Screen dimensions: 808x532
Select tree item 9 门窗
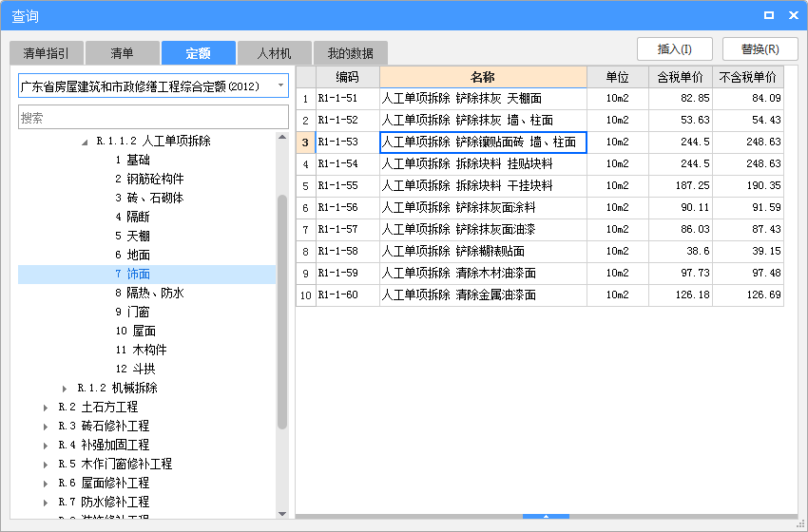coord(132,313)
